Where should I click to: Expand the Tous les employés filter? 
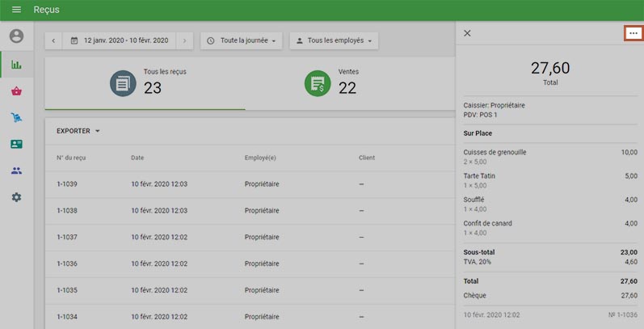click(334, 40)
